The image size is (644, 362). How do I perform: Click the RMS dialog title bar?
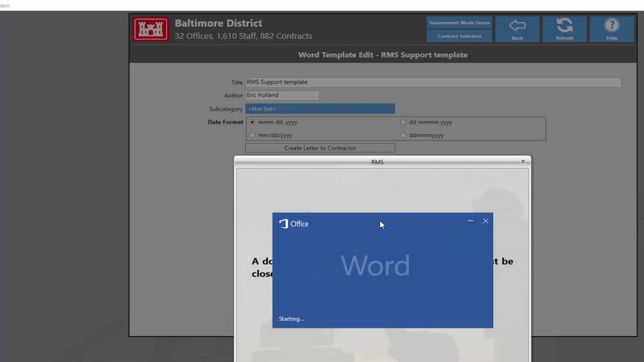[377, 162]
